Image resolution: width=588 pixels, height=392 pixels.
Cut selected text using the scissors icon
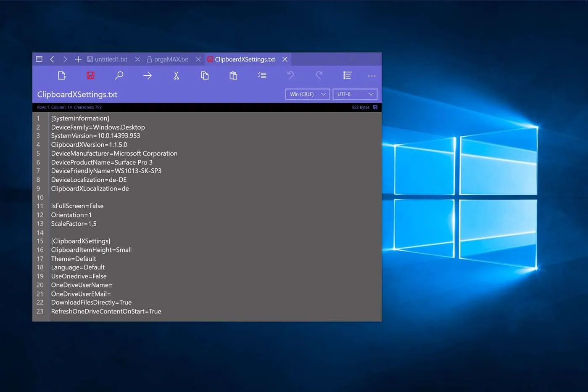[176, 76]
